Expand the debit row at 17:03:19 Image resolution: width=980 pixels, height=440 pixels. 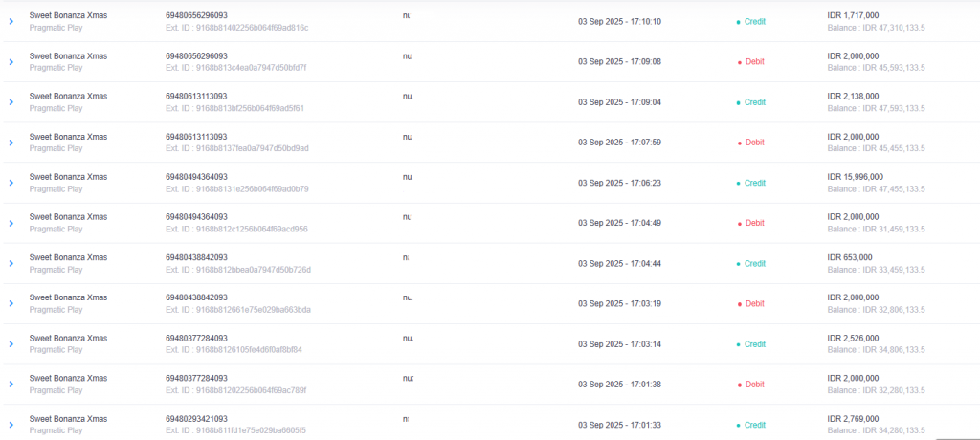click(11, 304)
